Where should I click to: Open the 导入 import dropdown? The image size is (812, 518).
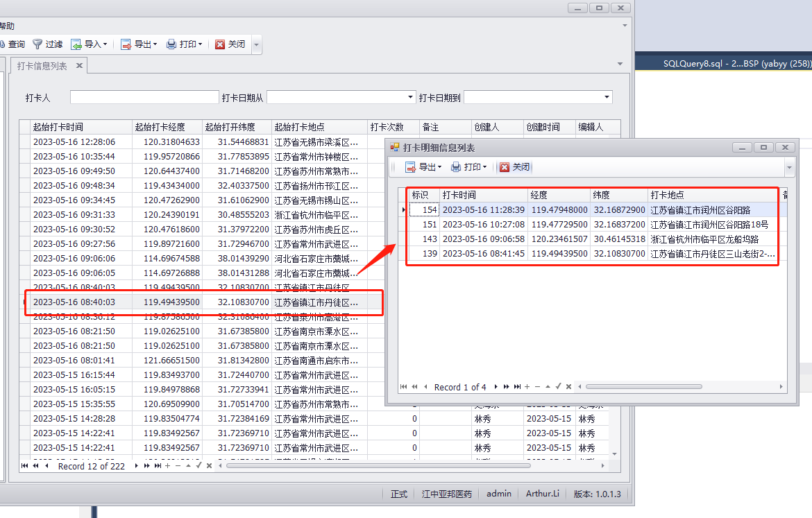(89, 44)
